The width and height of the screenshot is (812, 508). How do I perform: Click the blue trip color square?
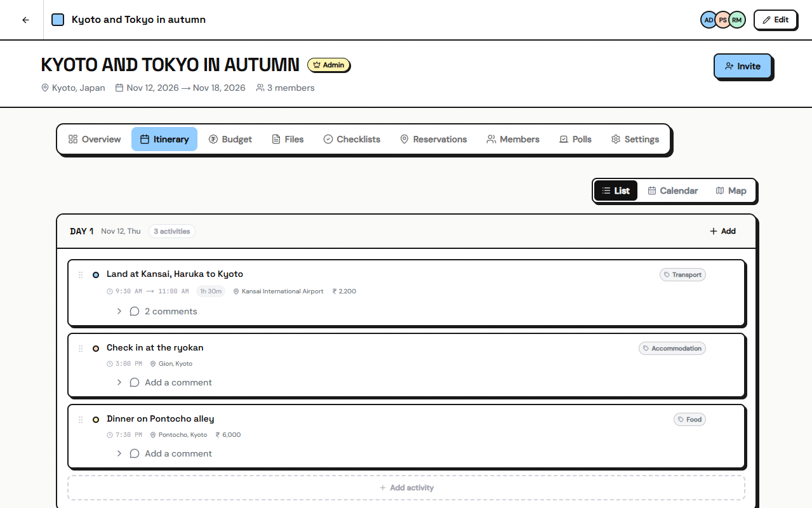tap(58, 20)
